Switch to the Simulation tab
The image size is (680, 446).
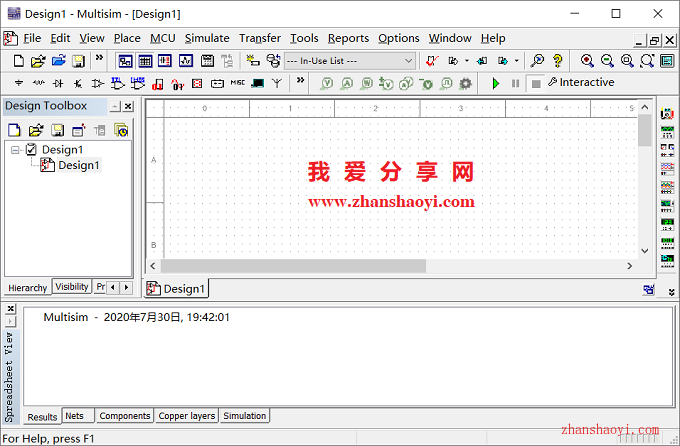pos(245,416)
